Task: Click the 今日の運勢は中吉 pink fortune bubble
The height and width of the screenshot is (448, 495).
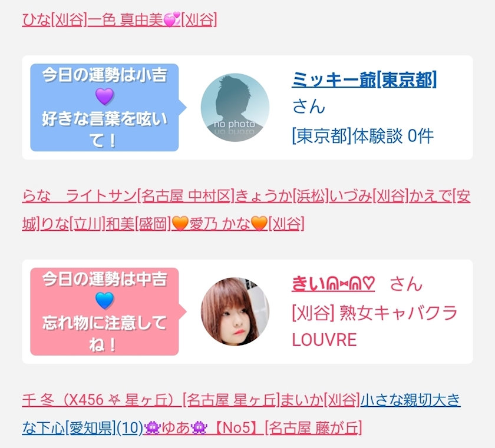Action: coord(104,311)
